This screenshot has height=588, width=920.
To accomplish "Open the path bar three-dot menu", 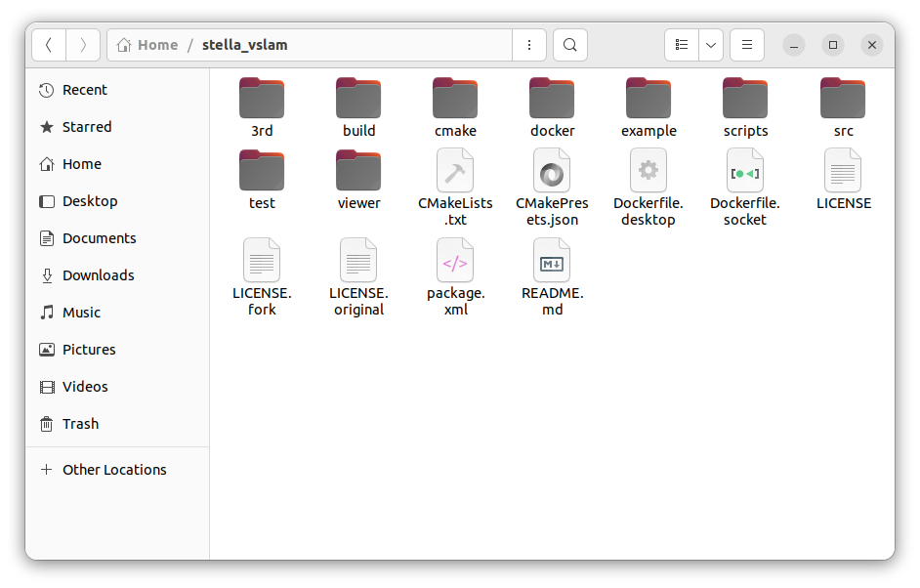I will click(529, 45).
